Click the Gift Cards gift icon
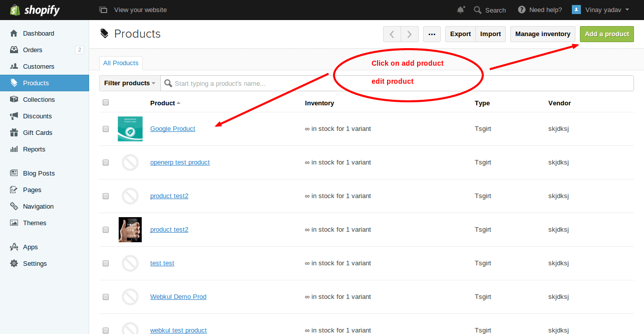 pos(14,132)
